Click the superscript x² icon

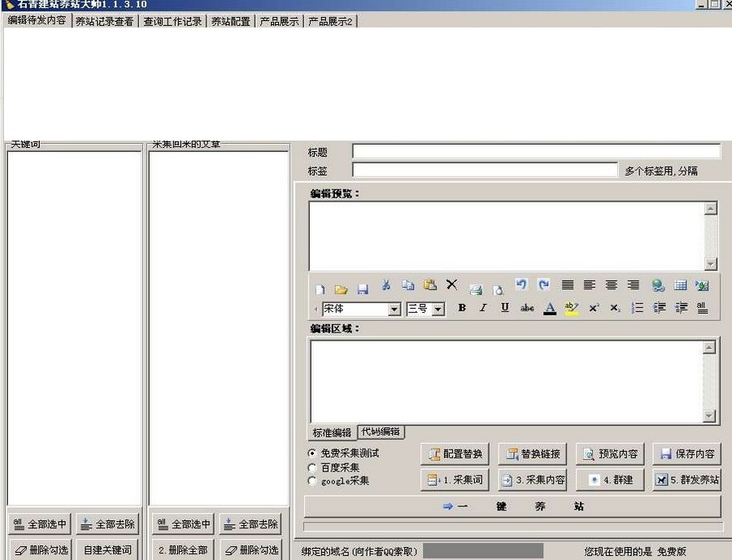click(x=593, y=307)
